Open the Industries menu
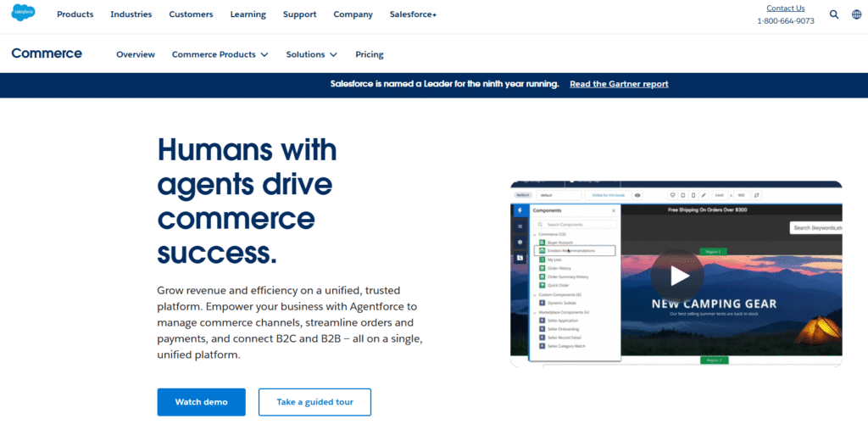 [x=131, y=14]
